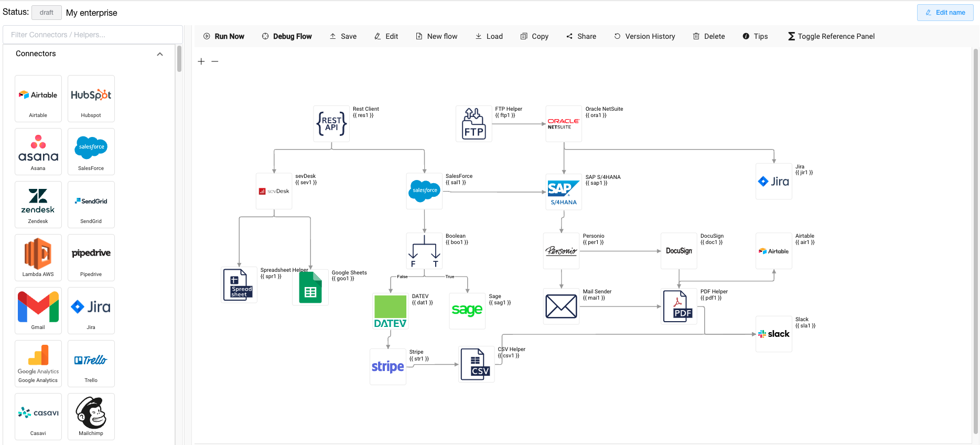
Task: Focus the Filter Connectors / Helpers field
Action: point(93,35)
